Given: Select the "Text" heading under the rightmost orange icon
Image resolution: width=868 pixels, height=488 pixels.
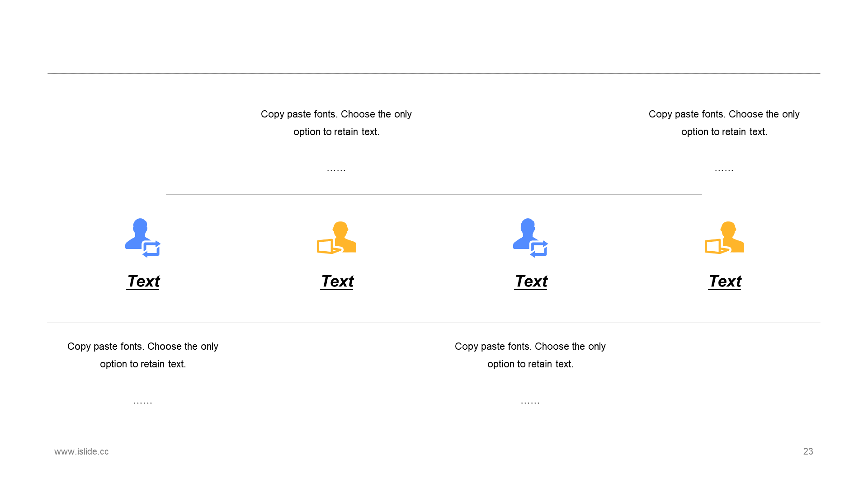Looking at the screenshot, I should tap(725, 281).
